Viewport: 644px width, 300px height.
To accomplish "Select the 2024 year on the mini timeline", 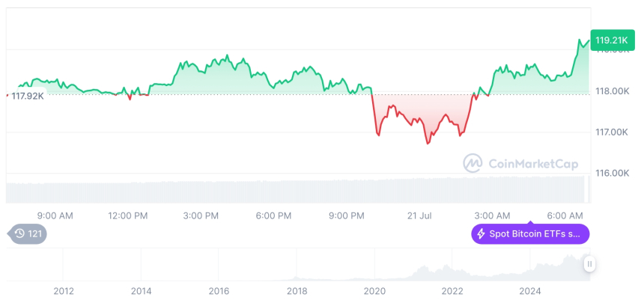I will [529, 291].
